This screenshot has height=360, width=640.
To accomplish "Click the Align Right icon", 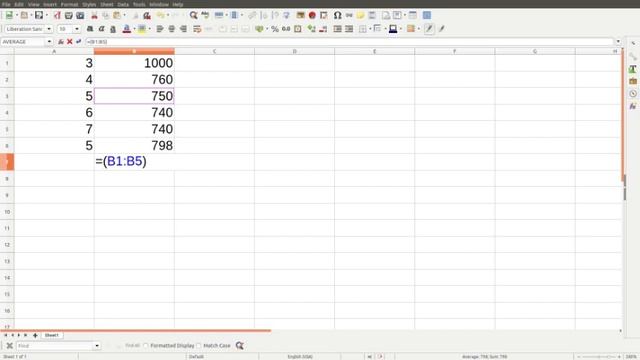I will pos(183,29).
